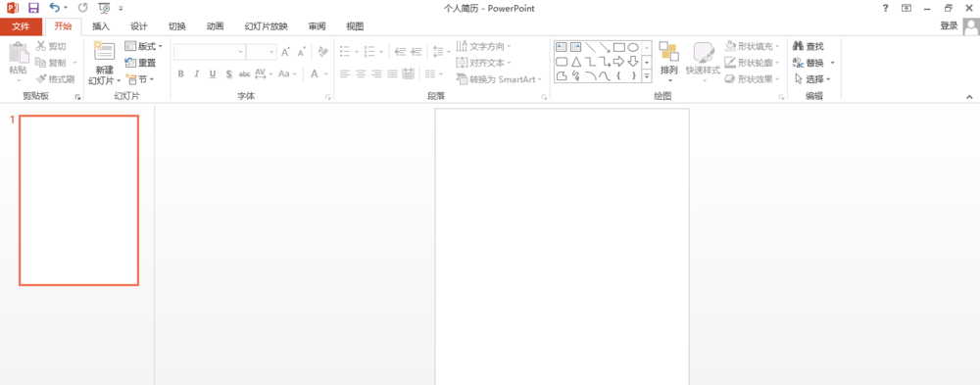Toggle italic formatting I
Image resolution: width=980 pixels, height=385 pixels.
pyautogui.click(x=197, y=73)
